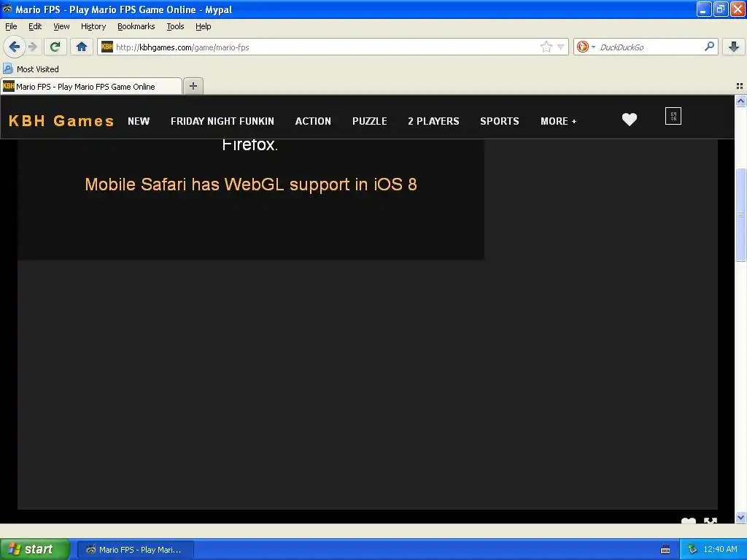This screenshot has height=560, width=747.
Task: Select Mario FPS taskbar button
Action: 135,550
